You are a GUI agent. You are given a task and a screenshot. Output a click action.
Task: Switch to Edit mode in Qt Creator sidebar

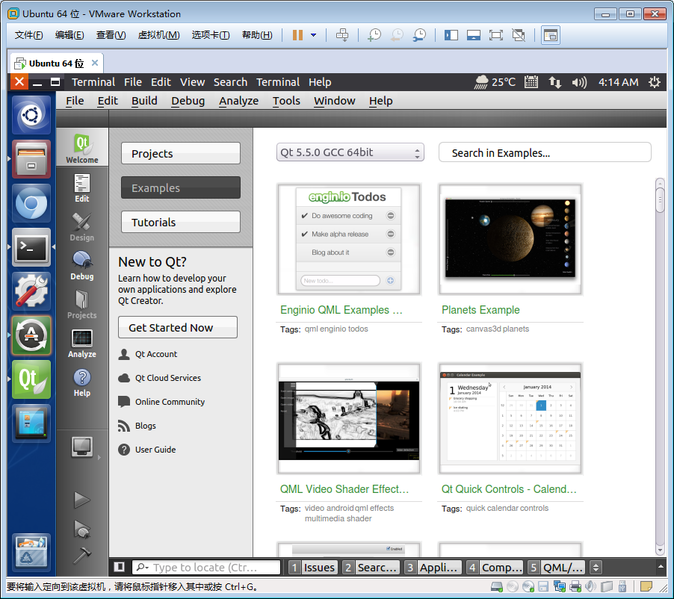pos(82,187)
